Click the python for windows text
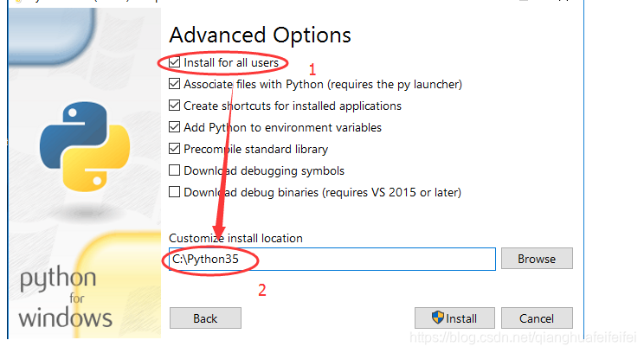This screenshot has height=353, width=644. point(66,298)
